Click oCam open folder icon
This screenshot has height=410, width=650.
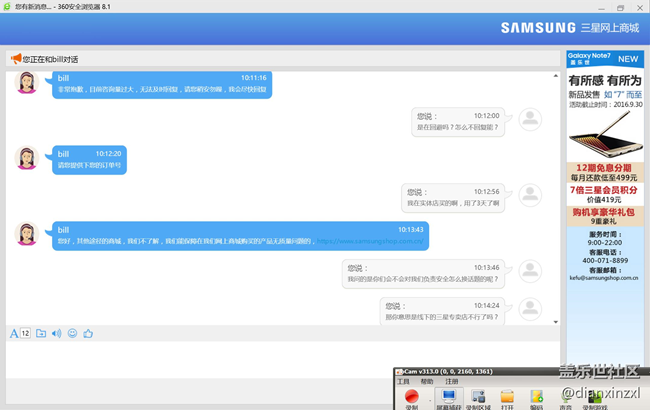tap(507, 397)
